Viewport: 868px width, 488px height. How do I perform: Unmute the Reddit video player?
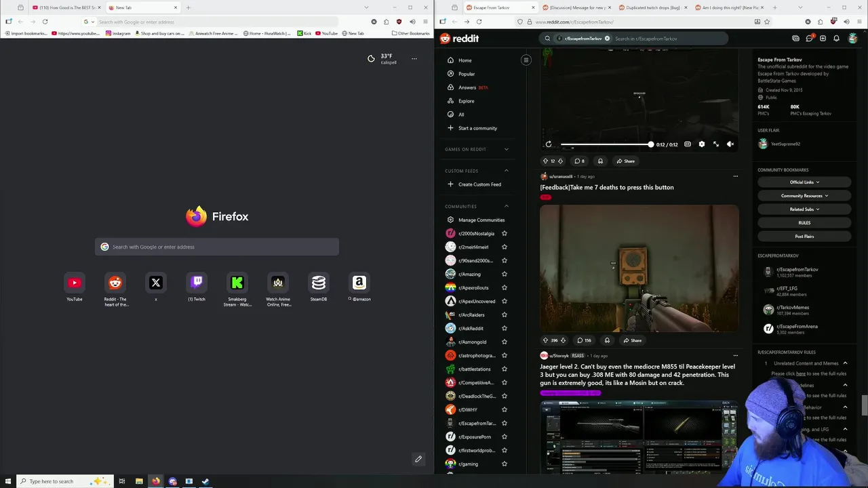coord(730,144)
